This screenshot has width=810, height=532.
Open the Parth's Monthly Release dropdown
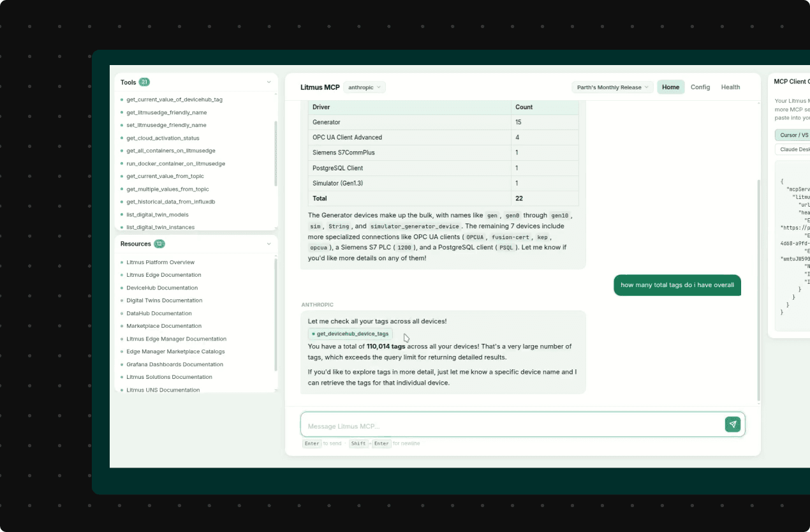[612, 87]
